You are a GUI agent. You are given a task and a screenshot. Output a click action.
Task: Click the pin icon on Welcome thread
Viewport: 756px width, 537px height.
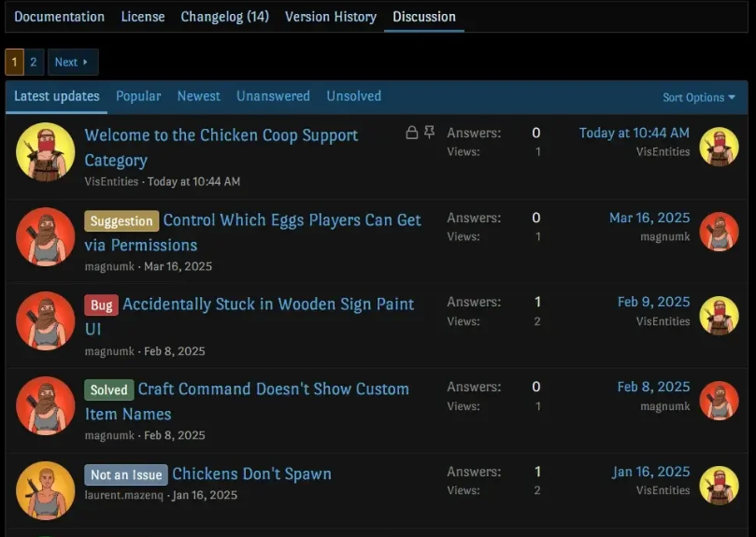click(x=429, y=134)
